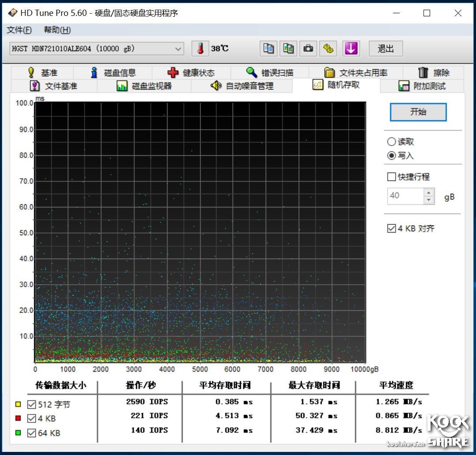Uncheck the 4 KB 对齐 checkbox
476x455 pixels.
(391, 228)
